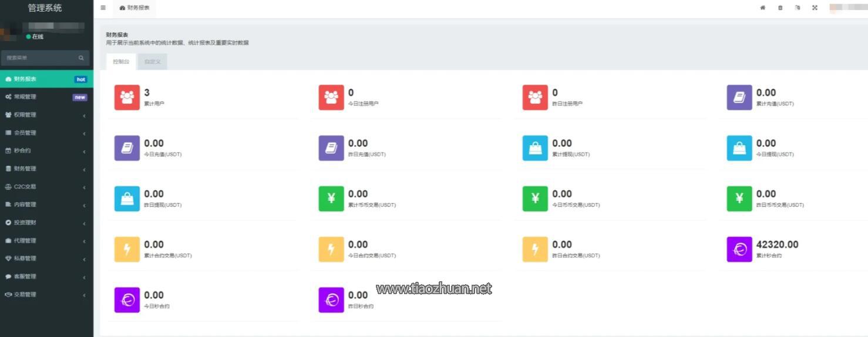Click the value 3 for 累计用户

click(147, 92)
